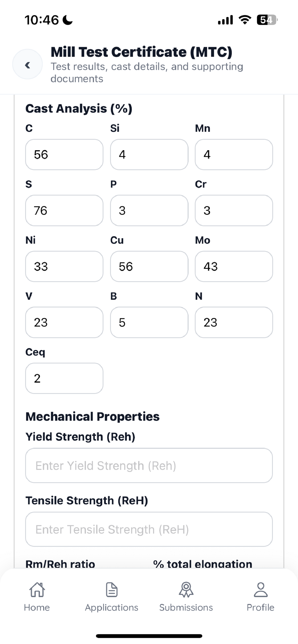Open the Profile person icon
Screen dimensions: 298x644
pyautogui.click(x=261, y=590)
